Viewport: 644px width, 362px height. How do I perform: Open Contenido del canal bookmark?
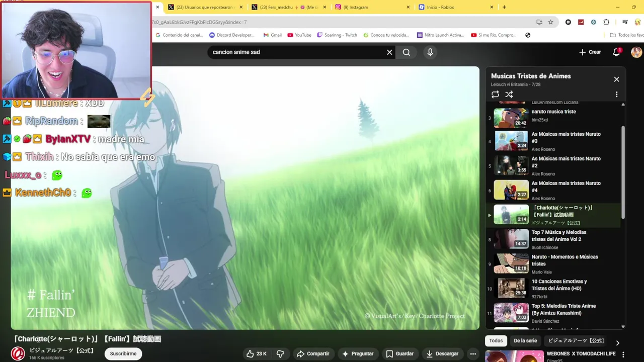179,35
